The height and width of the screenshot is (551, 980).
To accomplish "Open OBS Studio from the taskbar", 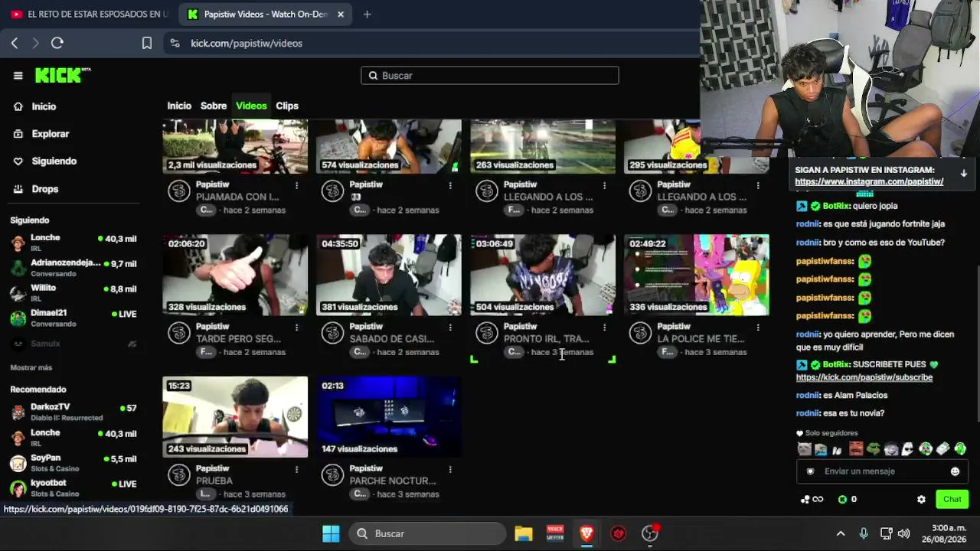I will [650, 533].
